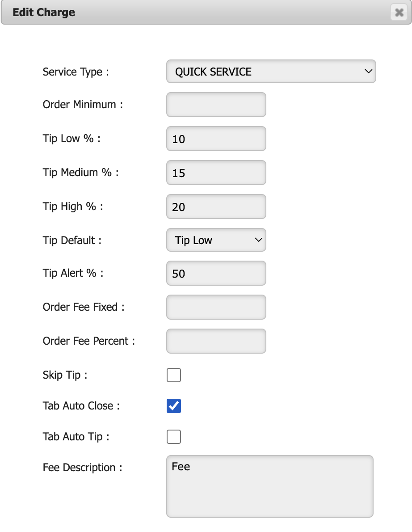Screen dimensions: 412x532
Task: Expand the Tip Default dropdown
Action: 216,241
